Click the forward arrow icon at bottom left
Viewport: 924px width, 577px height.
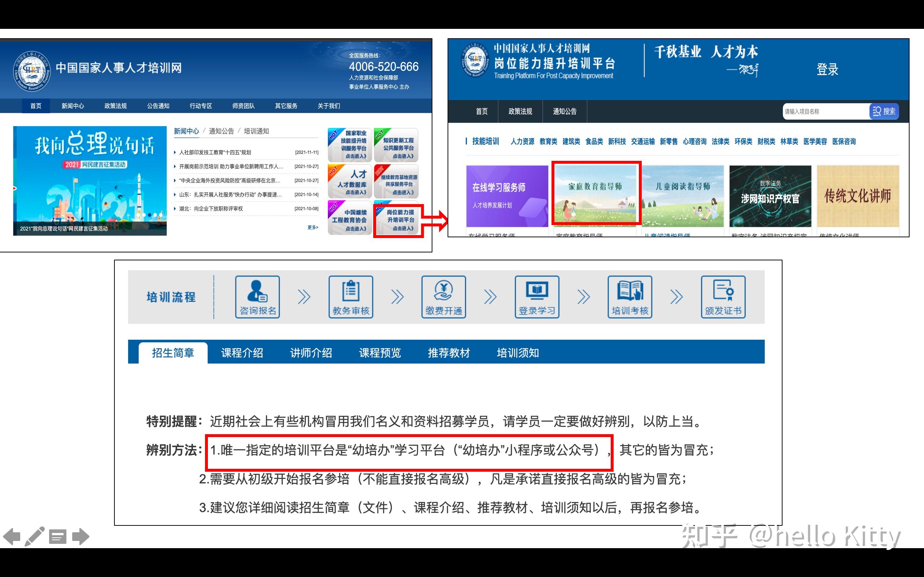[x=80, y=536]
